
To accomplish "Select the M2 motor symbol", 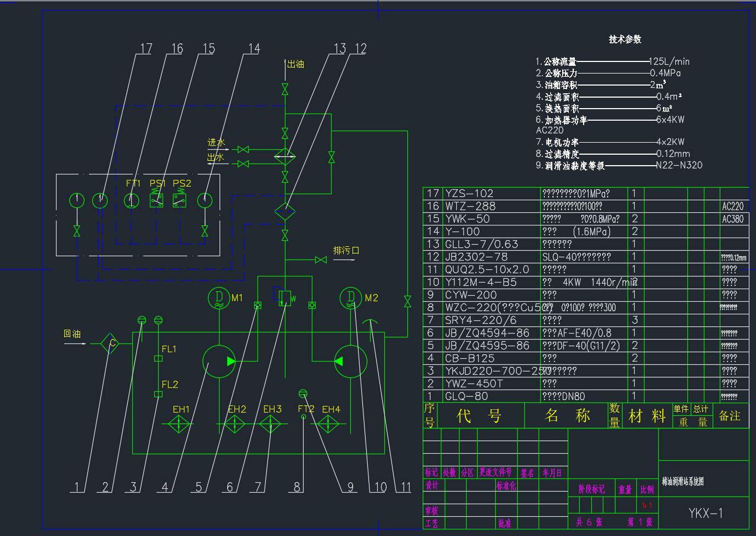I will pos(350,298).
